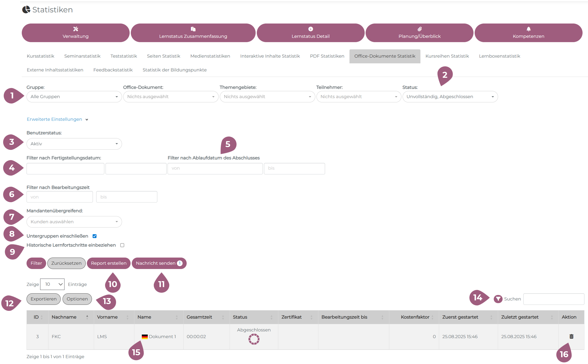Viewport: 588px width, 364px height.
Task: Switch to the Kursstatistik tab
Action: pyautogui.click(x=40, y=56)
